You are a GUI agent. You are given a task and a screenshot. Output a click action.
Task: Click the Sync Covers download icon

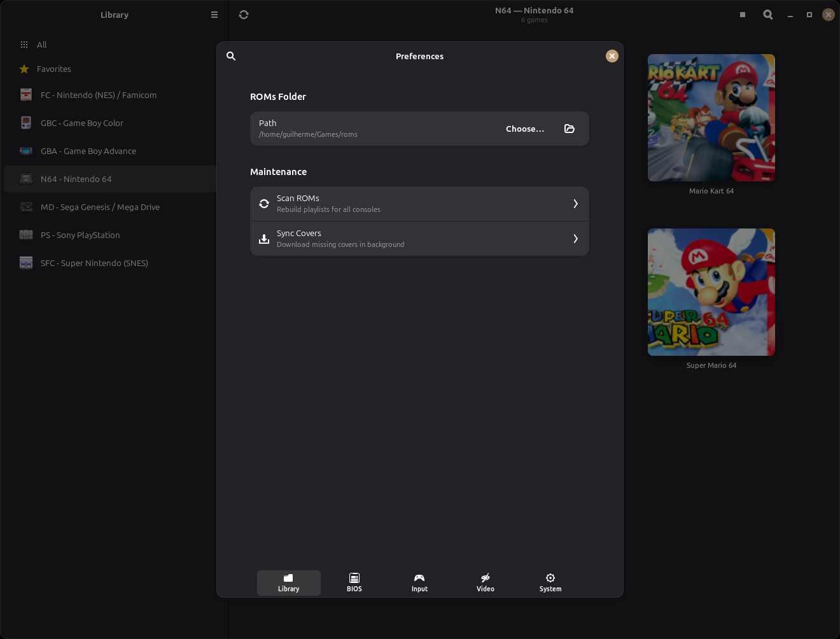pos(264,239)
